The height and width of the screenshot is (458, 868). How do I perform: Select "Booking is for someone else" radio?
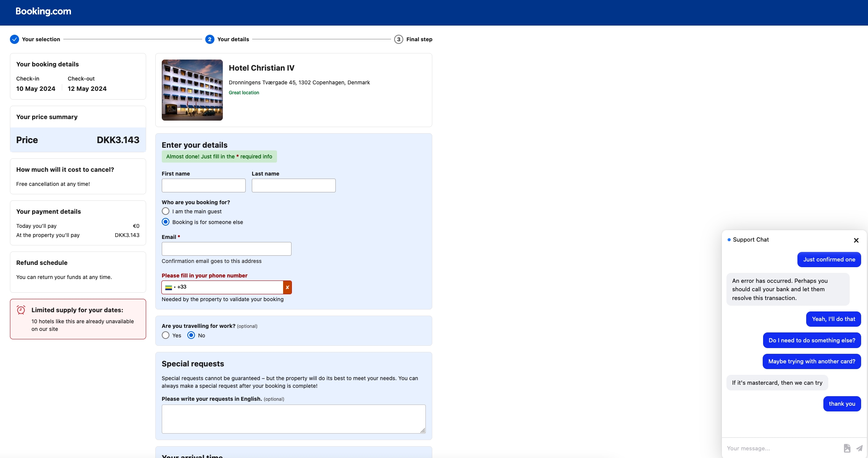pos(166,222)
